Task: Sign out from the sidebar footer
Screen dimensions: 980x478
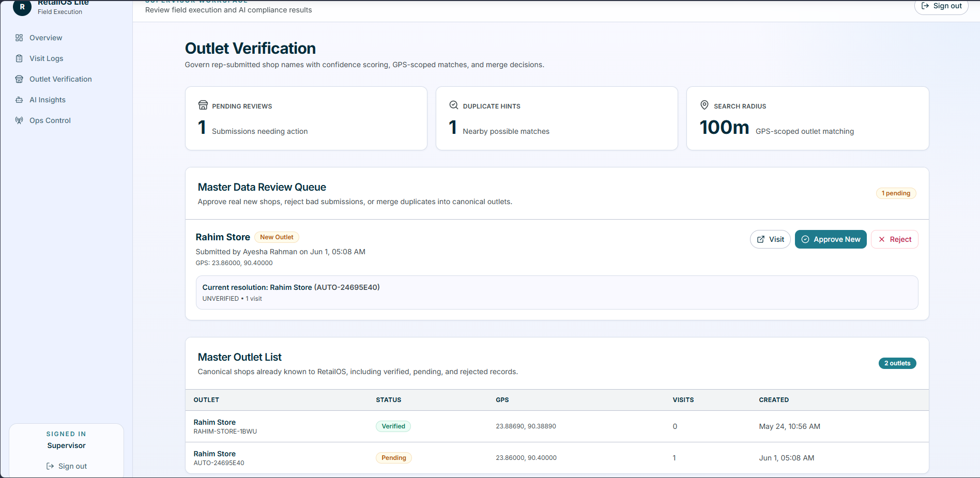Action: 66,466
